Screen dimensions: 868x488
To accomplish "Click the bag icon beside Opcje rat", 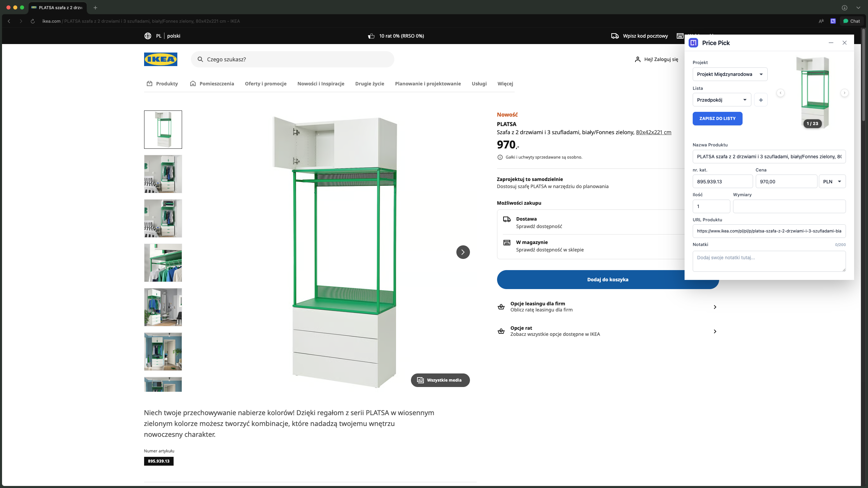I will [x=501, y=331].
